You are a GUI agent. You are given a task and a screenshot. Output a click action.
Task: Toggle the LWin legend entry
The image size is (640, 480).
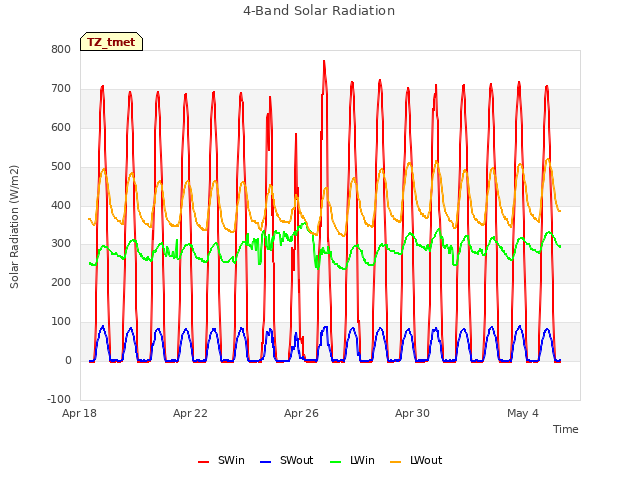pos(352,460)
